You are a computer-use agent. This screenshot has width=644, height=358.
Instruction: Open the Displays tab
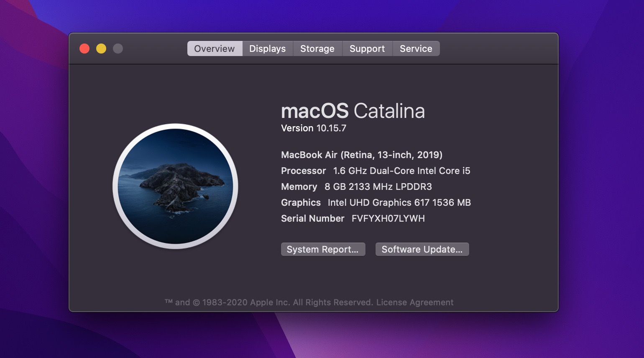pos(268,49)
